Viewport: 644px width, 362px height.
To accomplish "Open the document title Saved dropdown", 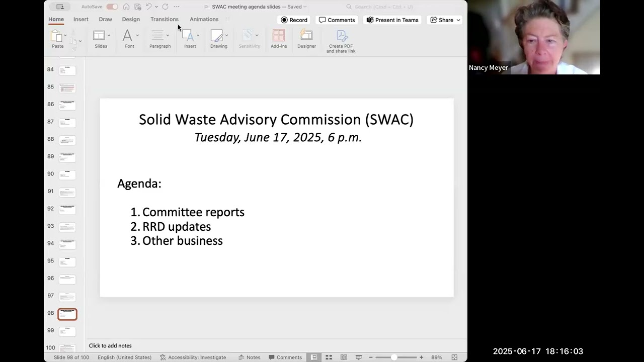I will (304, 7).
